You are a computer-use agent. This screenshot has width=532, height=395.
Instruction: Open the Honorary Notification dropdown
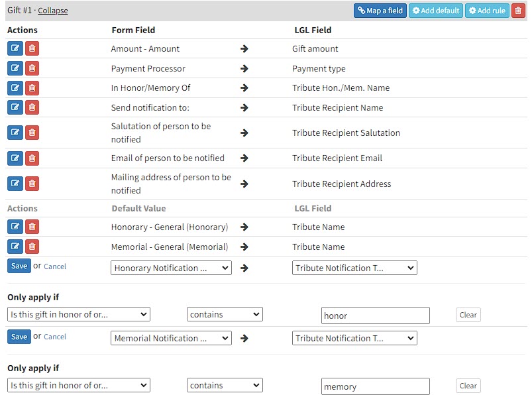tap(171, 268)
